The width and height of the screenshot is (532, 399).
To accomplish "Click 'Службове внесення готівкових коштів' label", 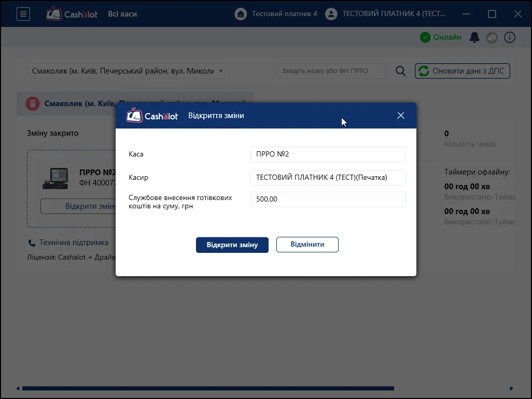I will coord(180,202).
